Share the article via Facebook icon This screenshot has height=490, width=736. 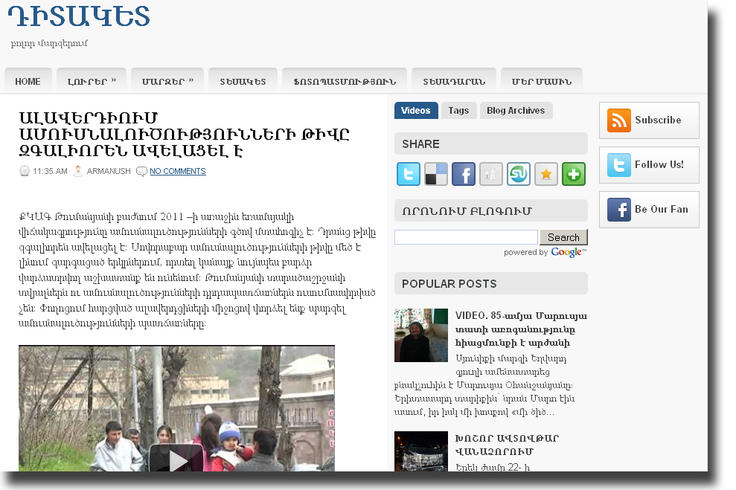pos(463,174)
